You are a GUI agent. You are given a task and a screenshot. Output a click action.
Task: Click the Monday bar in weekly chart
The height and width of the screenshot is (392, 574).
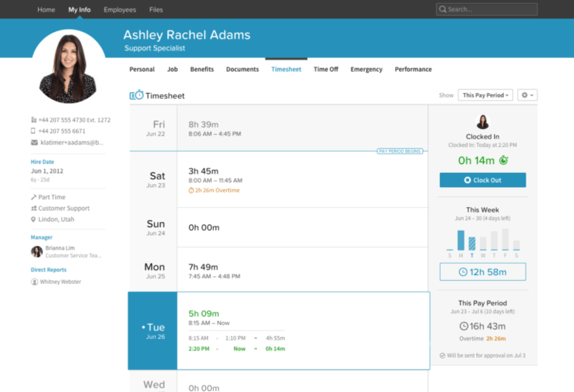coord(461,240)
